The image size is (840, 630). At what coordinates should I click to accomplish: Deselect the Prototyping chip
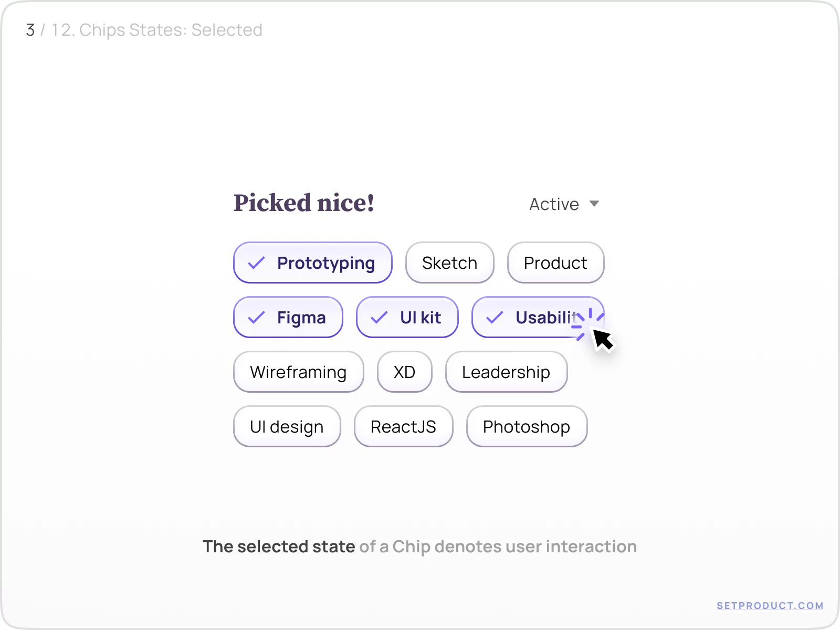(x=312, y=262)
